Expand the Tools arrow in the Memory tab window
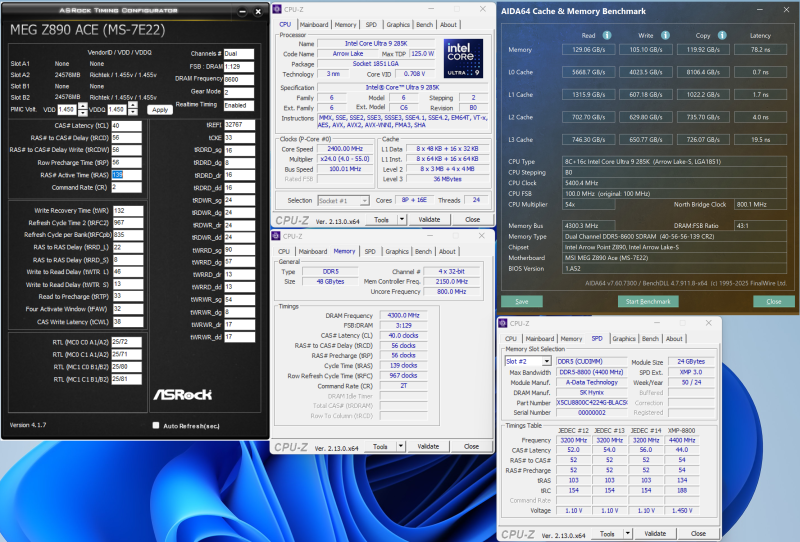Screen dimensions: 800x542 [402, 447]
